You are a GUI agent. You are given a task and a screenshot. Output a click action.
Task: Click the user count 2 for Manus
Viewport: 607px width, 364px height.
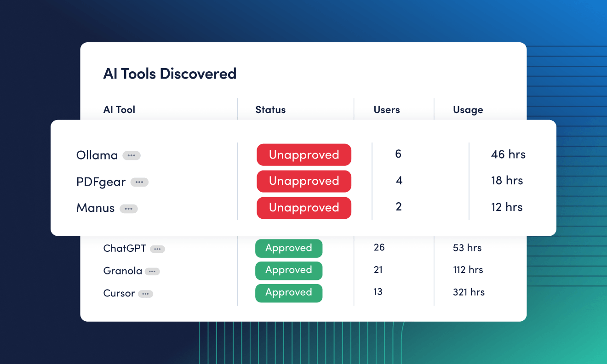tap(399, 207)
